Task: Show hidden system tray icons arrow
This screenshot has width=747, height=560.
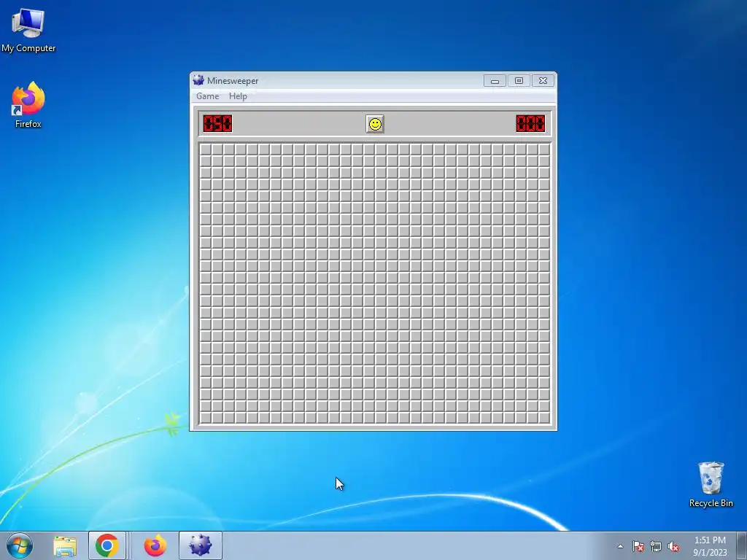Action: pos(620,546)
